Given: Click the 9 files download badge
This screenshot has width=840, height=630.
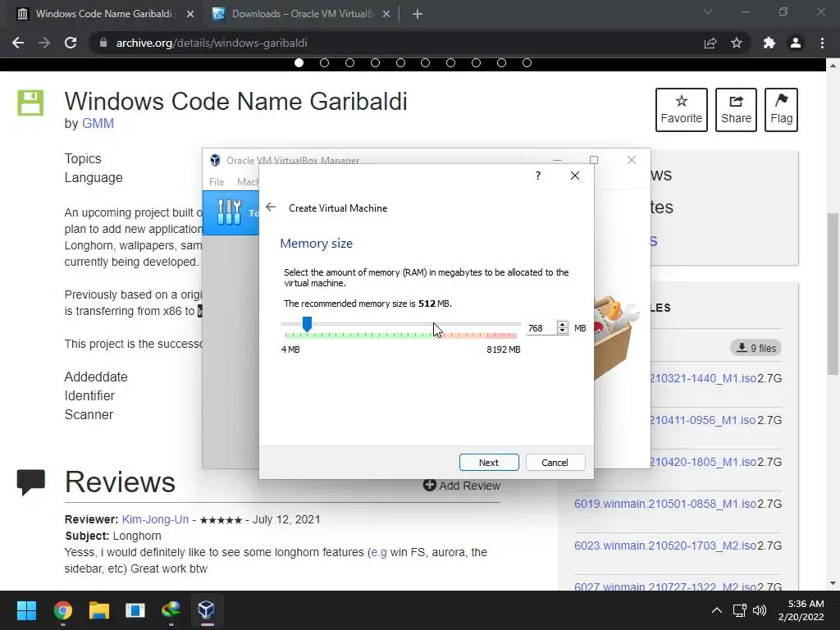Looking at the screenshot, I should click(756, 348).
